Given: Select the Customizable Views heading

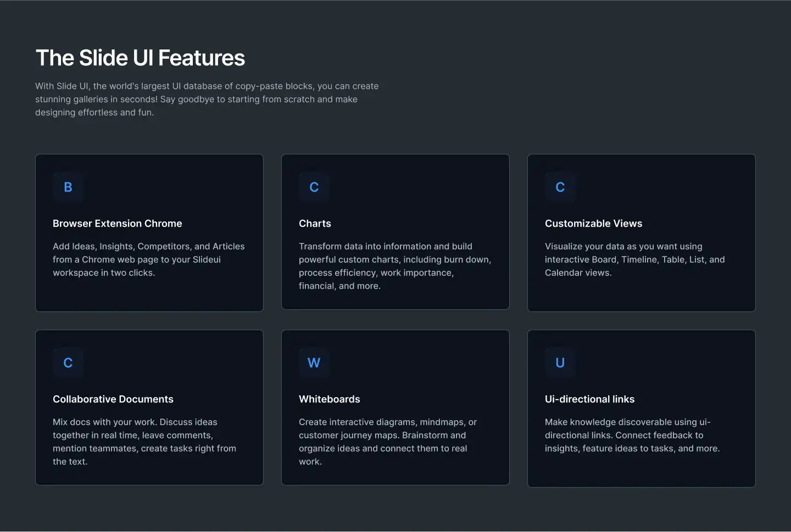Looking at the screenshot, I should point(594,223).
